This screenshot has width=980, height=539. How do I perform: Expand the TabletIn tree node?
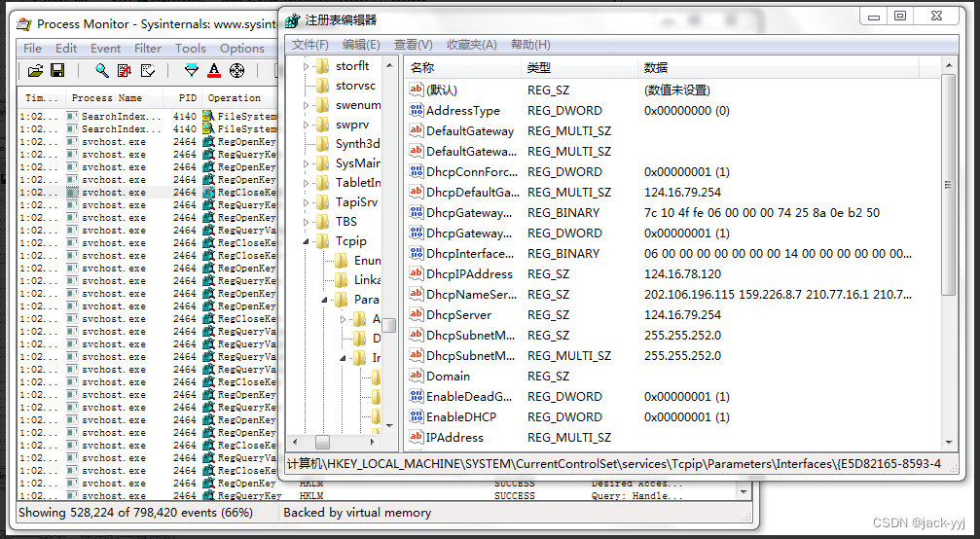click(307, 183)
